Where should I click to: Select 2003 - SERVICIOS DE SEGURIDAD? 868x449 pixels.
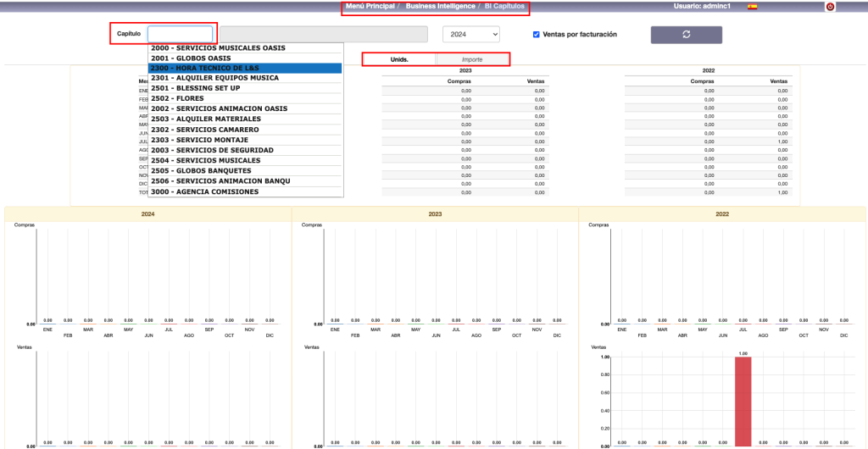click(246, 150)
